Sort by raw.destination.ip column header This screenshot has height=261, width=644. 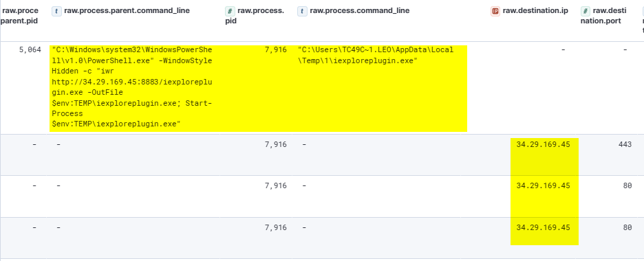click(x=535, y=11)
